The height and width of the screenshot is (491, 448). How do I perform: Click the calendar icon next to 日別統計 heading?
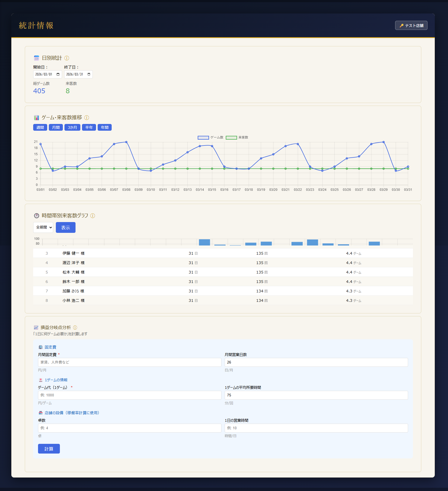coord(36,58)
